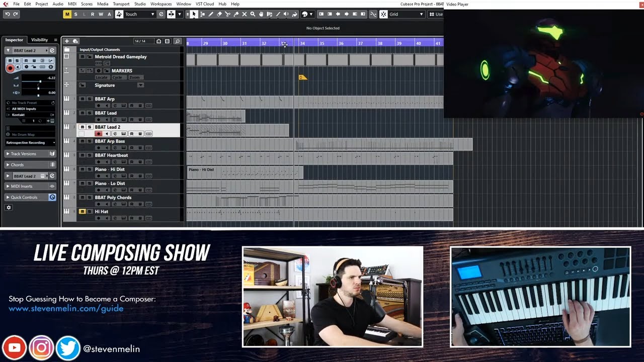Click Nudge start left icon
This screenshot has width=644, height=362.
pyautogui.click(x=320, y=14)
